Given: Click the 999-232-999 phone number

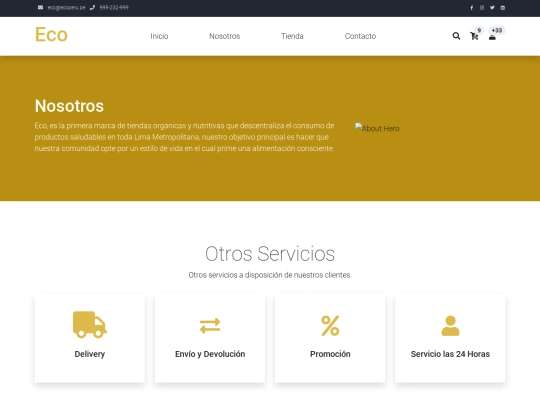Looking at the screenshot, I should click(x=114, y=8).
